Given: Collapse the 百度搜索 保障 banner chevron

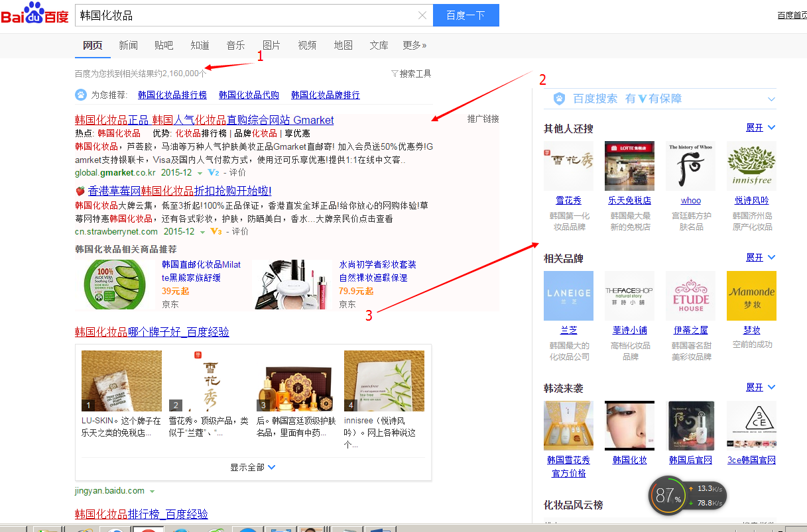Looking at the screenshot, I should pos(771,99).
